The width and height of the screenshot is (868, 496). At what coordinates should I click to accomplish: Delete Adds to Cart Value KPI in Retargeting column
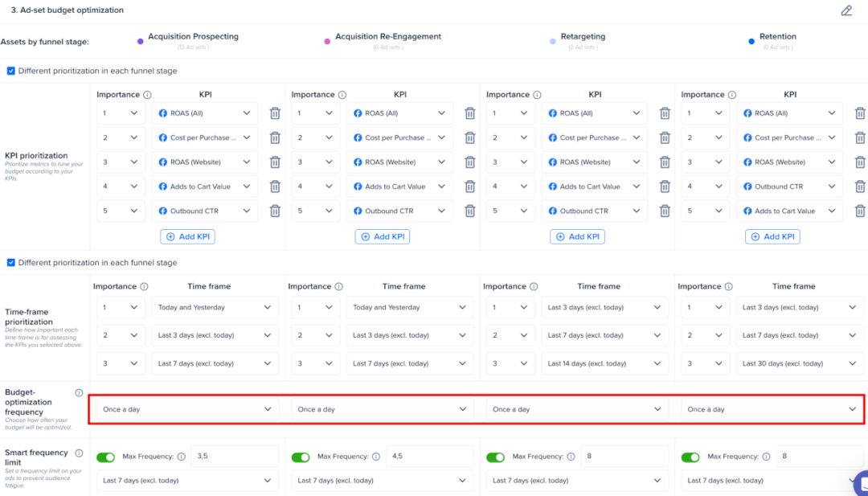(x=665, y=187)
